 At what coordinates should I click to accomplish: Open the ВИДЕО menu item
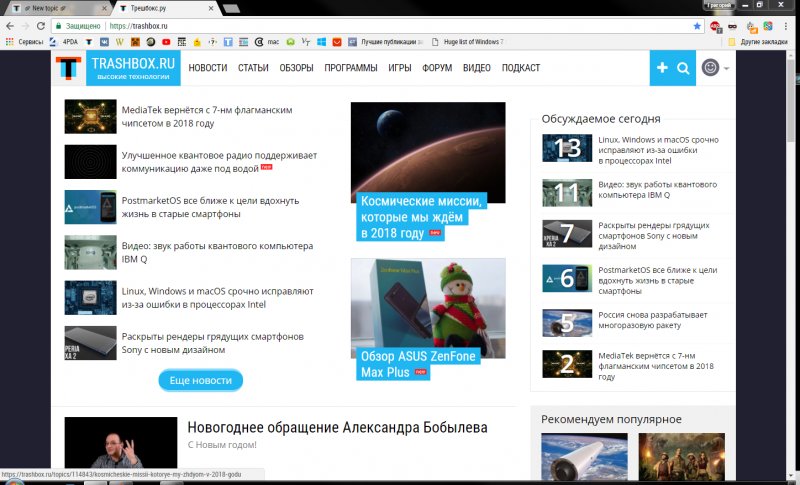[477, 68]
